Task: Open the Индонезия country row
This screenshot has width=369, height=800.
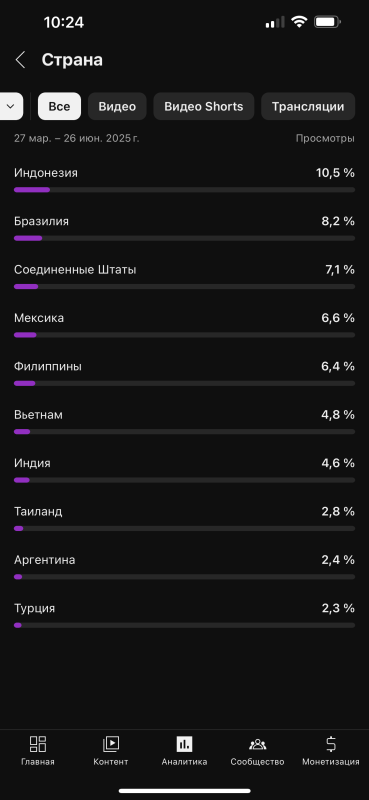Action: (x=184, y=180)
